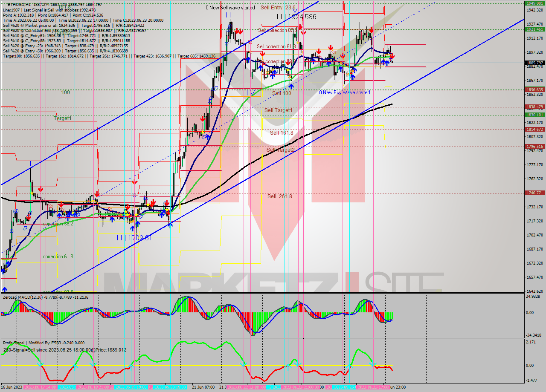Click the 24.9328 MACD scale value
Image resolution: width=546 pixels, height=392 pixels.
click(x=533, y=296)
